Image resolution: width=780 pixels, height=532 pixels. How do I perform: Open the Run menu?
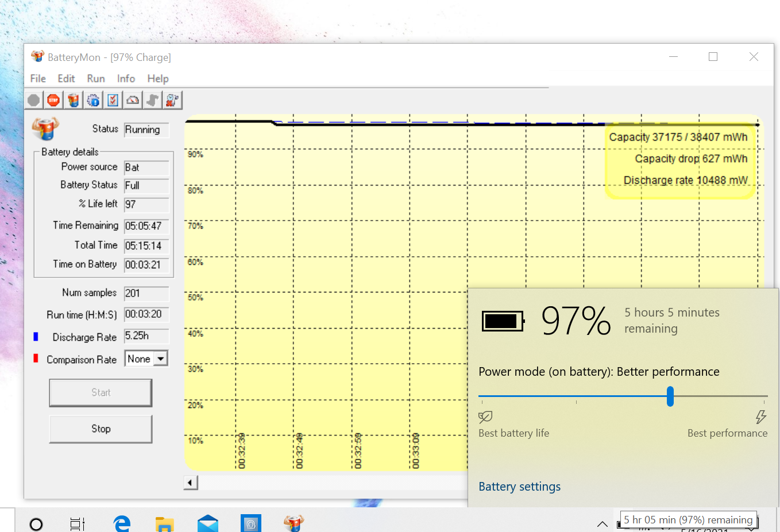tap(96, 79)
